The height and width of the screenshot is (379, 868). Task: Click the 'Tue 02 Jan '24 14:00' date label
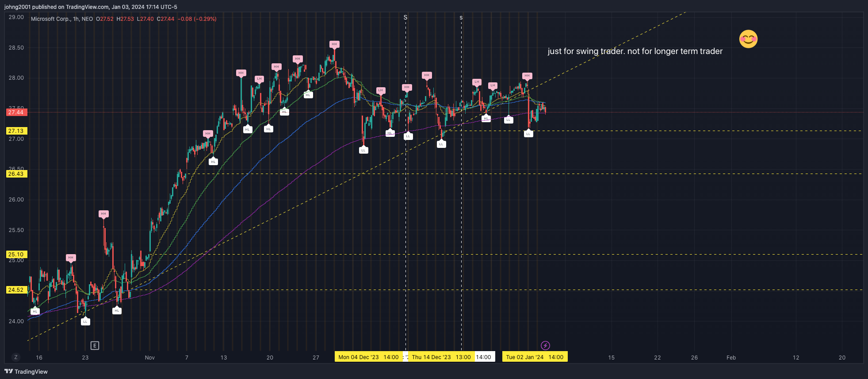pos(535,357)
